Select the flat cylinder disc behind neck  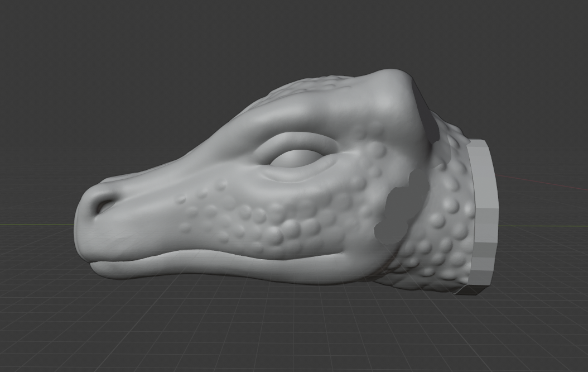(484, 218)
